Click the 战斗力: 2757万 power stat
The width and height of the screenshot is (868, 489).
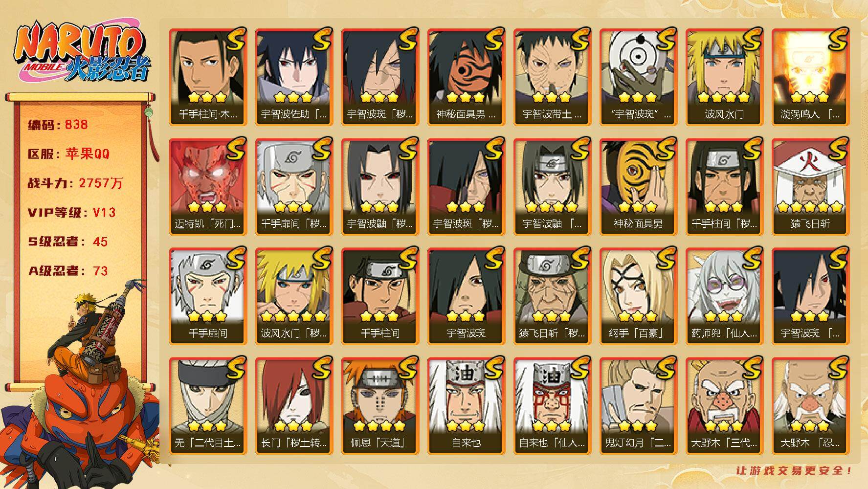click(75, 183)
